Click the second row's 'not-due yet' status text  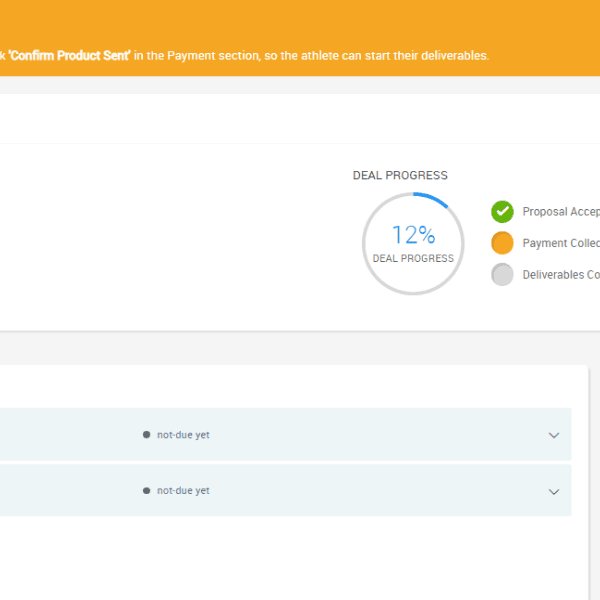183,491
